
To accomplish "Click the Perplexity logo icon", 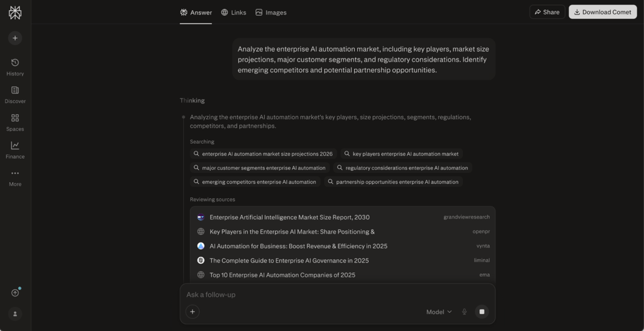I will pos(15,13).
